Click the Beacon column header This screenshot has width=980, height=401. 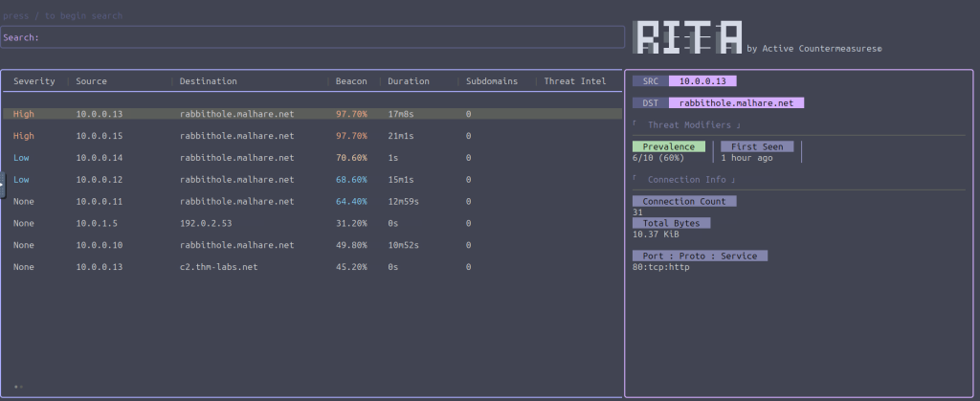[351, 81]
